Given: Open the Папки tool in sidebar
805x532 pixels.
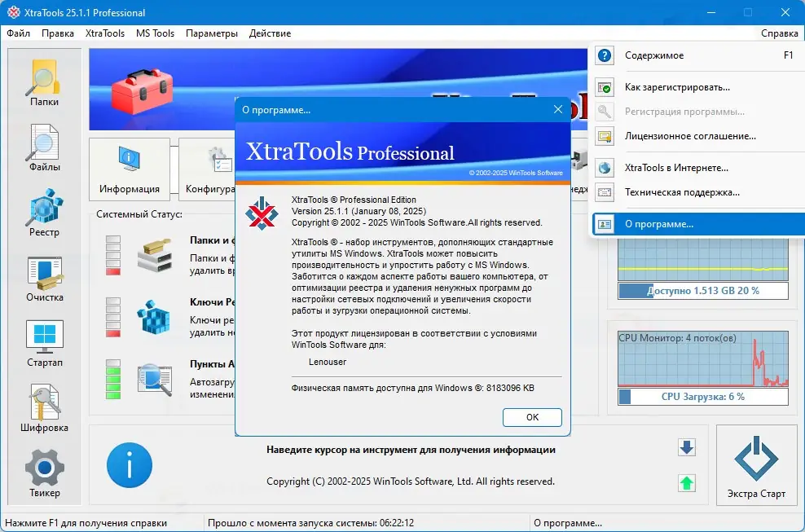Looking at the screenshot, I should point(44,83).
